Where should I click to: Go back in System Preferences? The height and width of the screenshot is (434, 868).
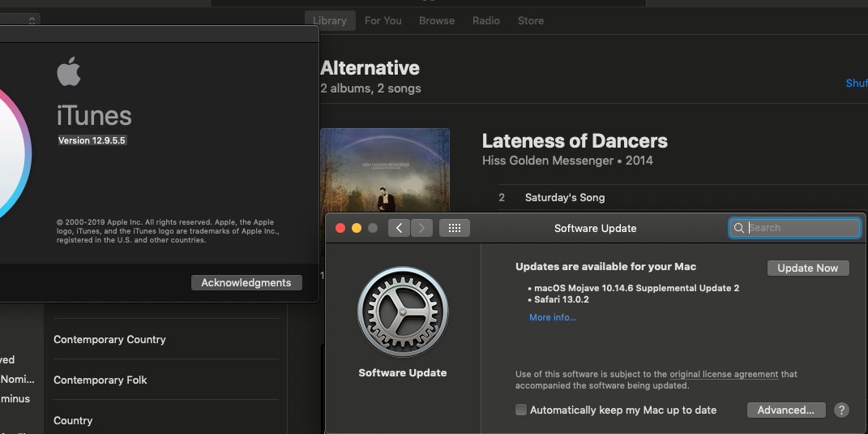point(399,228)
